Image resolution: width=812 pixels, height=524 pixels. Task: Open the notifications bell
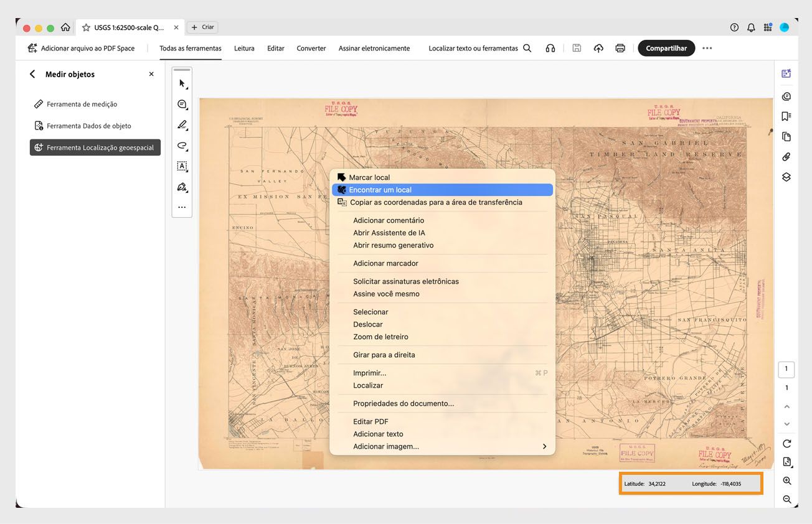751,27
